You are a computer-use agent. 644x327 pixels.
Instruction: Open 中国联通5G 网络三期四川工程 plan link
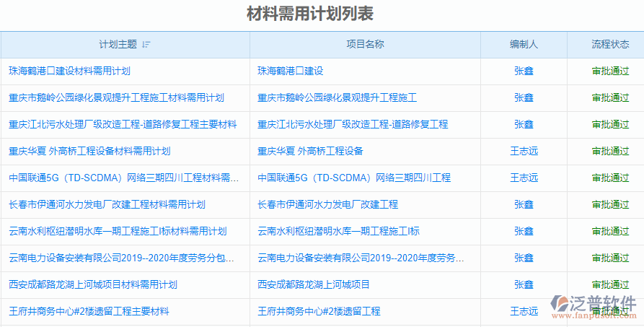pyautogui.click(x=123, y=178)
